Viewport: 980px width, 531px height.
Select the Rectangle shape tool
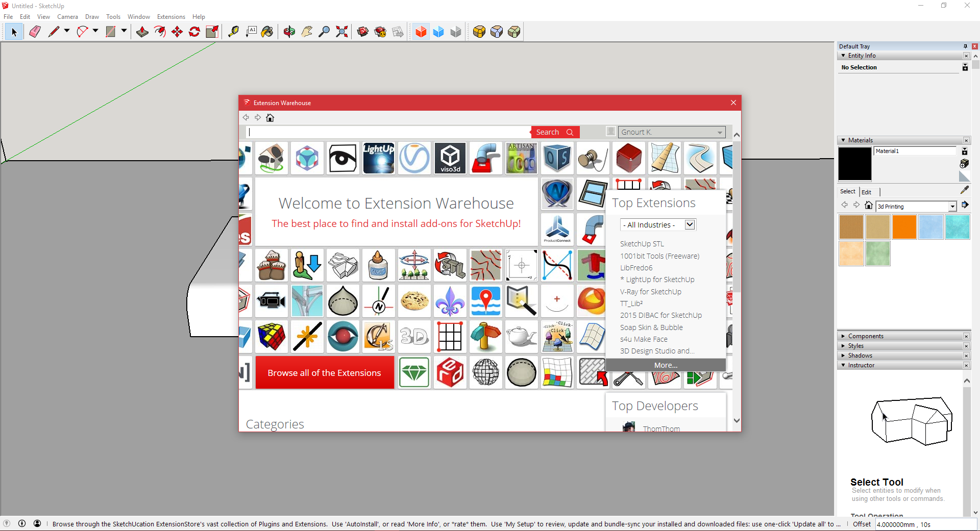[x=111, y=32]
